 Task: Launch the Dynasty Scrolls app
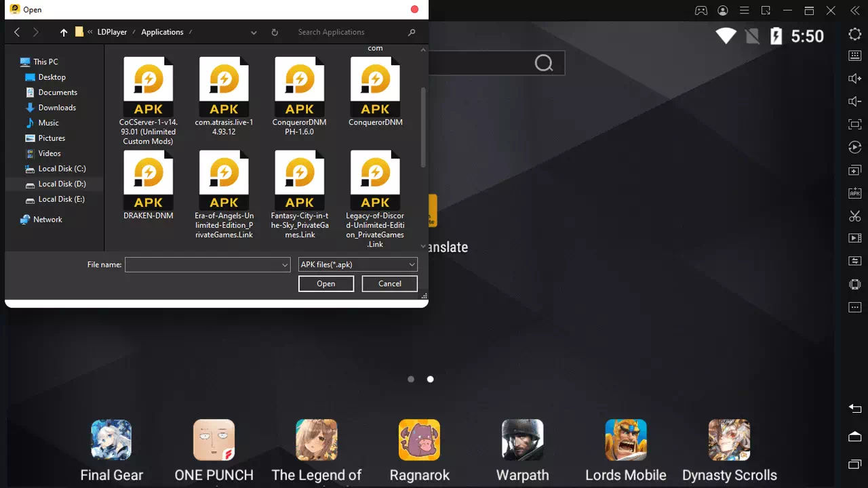click(x=729, y=440)
